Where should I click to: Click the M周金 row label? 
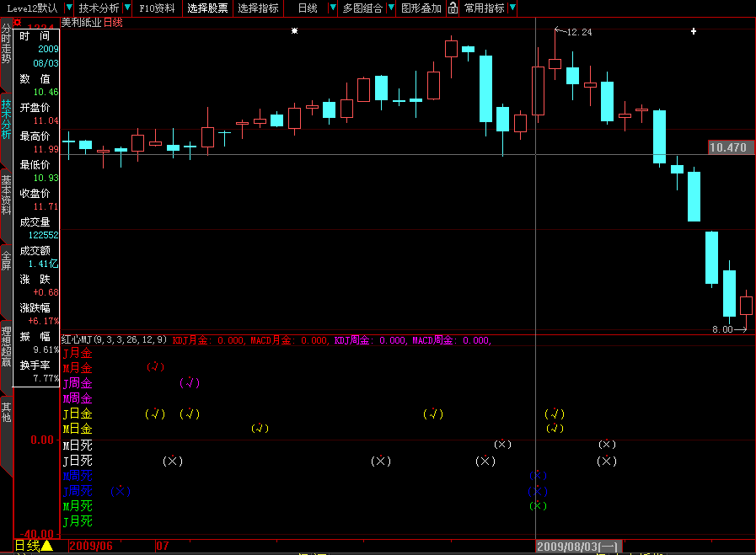pyautogui.click(x=78, y=398)
